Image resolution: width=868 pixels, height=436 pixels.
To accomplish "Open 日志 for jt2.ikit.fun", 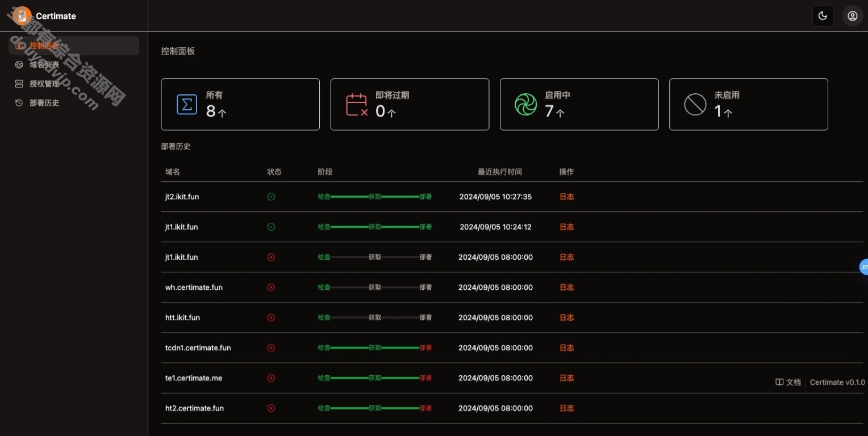I will [566, 197].
